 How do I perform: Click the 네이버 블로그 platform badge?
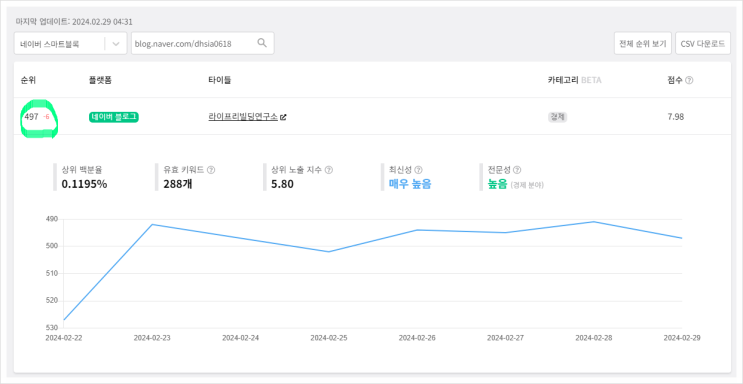click(114, 117)
